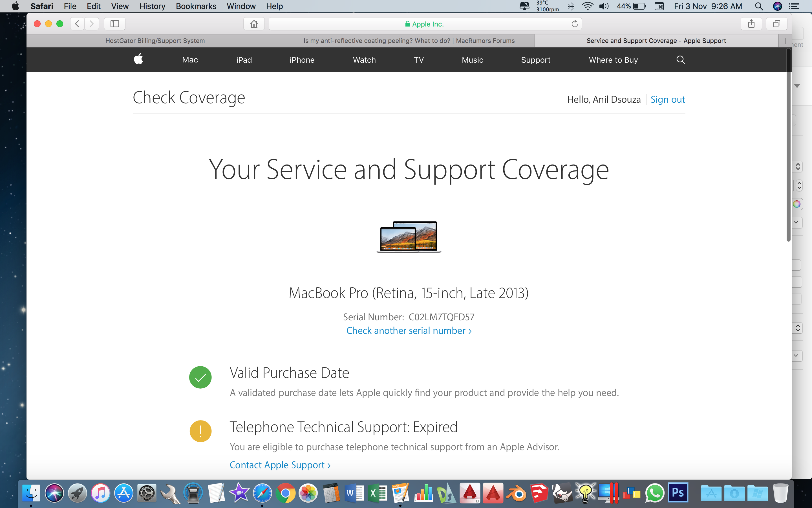Open Numbers chart icon in Dock

click(424, 493)
